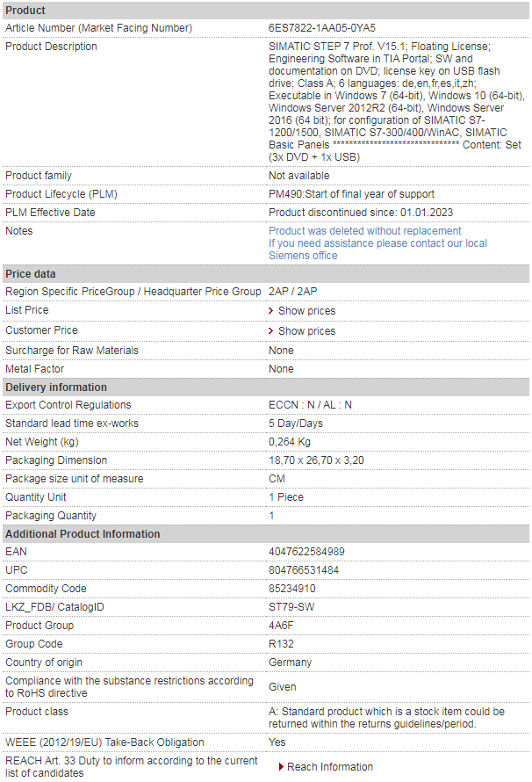Select the article number 6ES7822-1AA05-0YA5

click(322, 28)
